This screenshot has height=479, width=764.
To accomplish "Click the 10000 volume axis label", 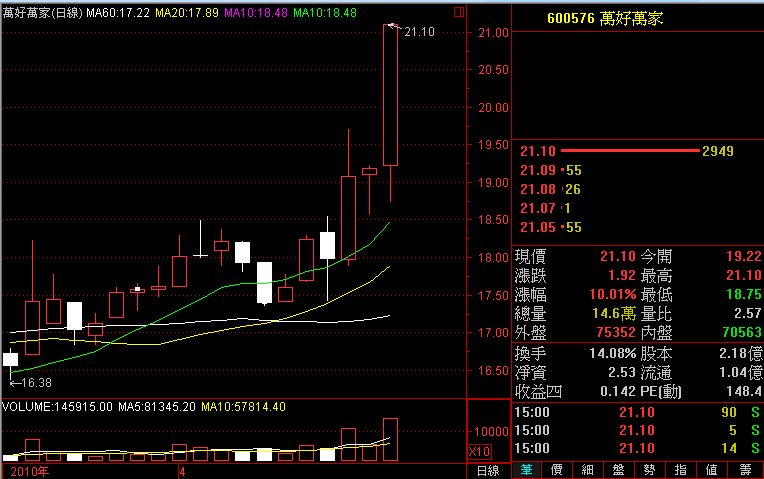I will 492,432.
